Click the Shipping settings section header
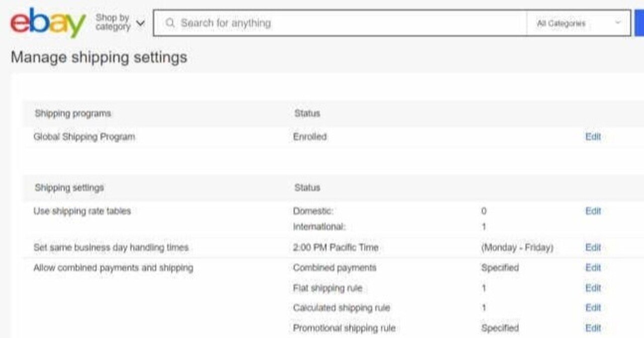Screen dimensions: 644x338 click(x=69, y=187)
